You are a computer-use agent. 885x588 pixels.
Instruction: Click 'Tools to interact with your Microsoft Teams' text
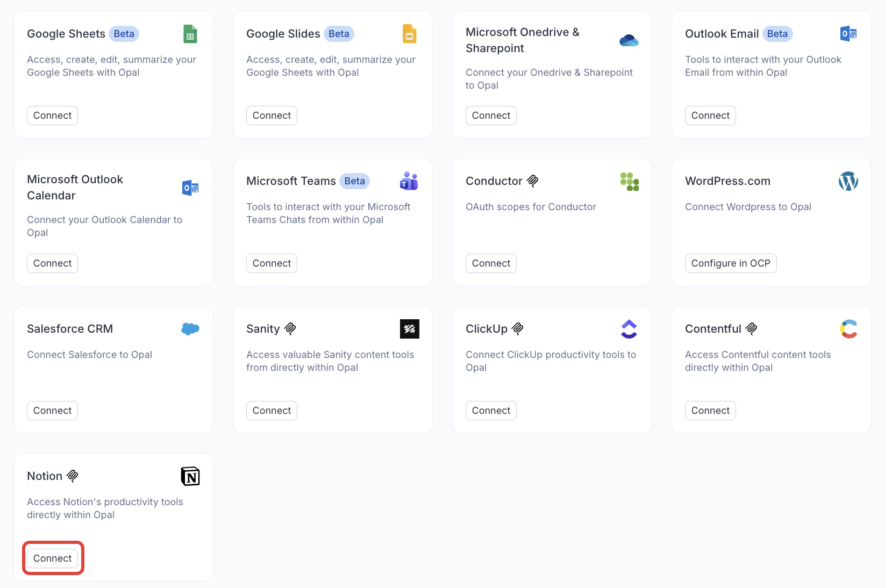point(329,213)
